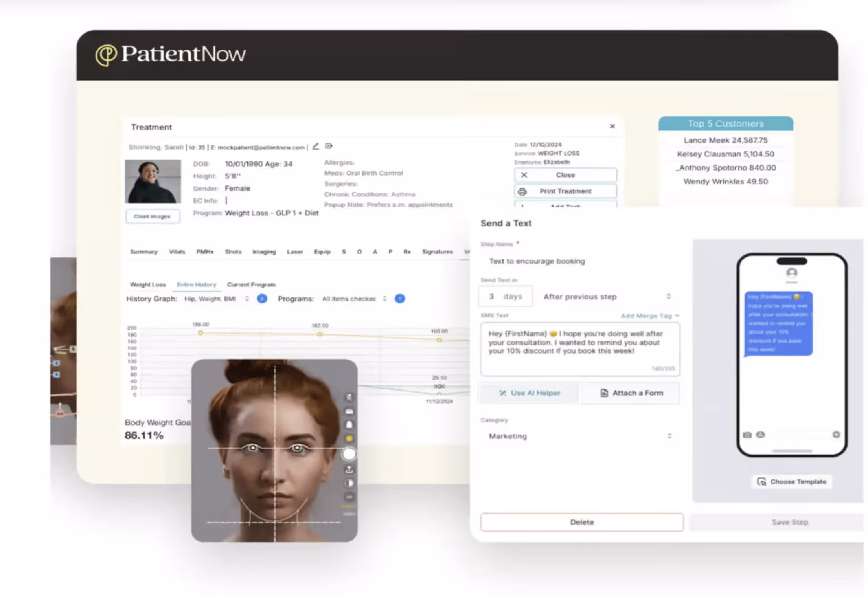868x598 pixels.
Task: Click the contact avatar in phone preview
Action: (792, 273)
